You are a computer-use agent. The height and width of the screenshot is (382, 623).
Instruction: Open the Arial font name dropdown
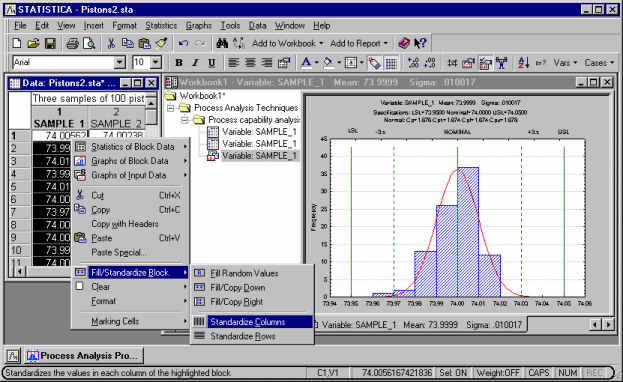pos(120,62)
